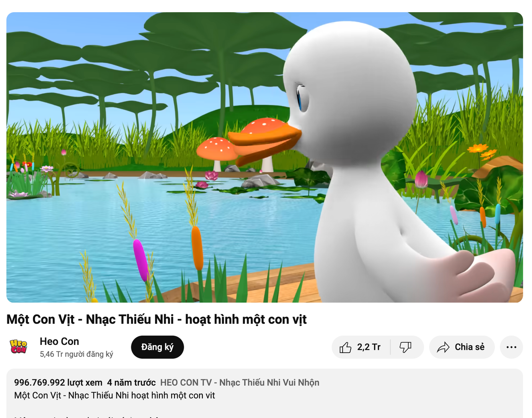Click description line Nhạc Thiếu Nhi hoạt hình
This screenshot has width=532, height=418.
pyautogui.click(x=114, y=395)
